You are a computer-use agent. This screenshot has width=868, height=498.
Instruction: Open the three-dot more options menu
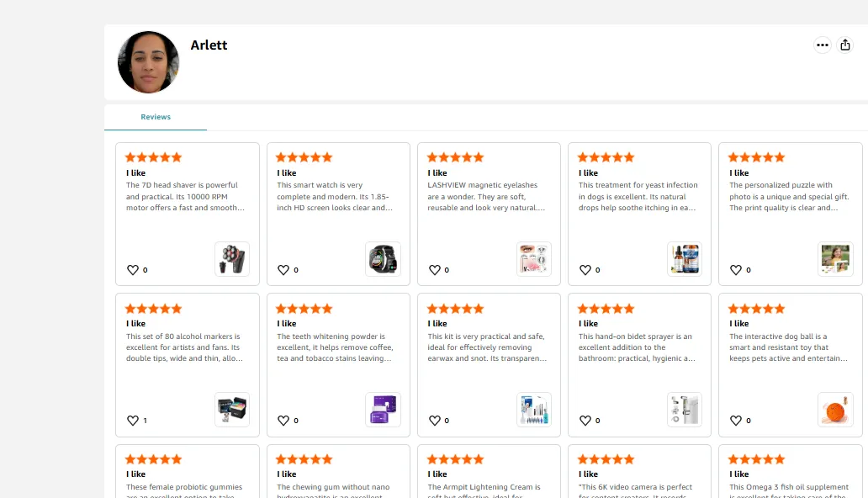[822, 45]
